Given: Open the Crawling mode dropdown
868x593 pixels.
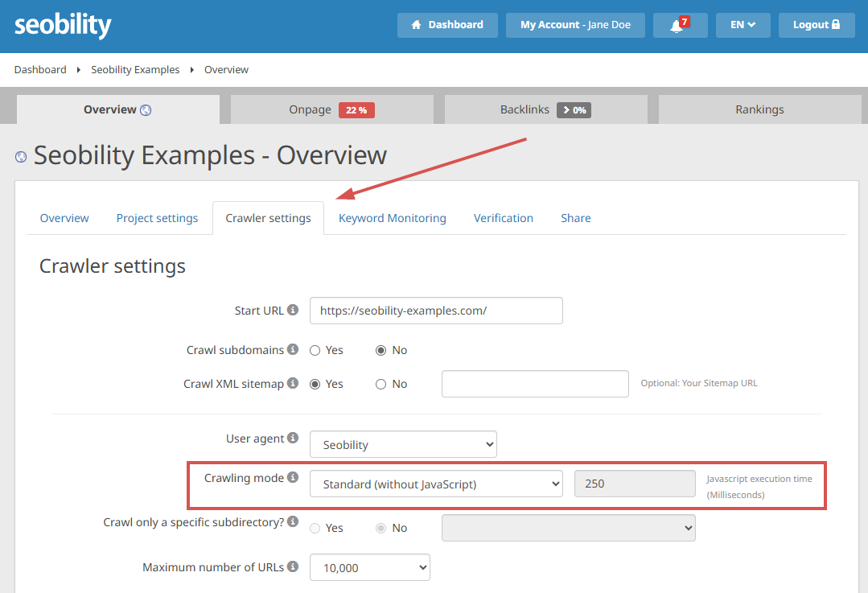Looking at the screenshot, I should pyautogui.click(x=436, y=484).
